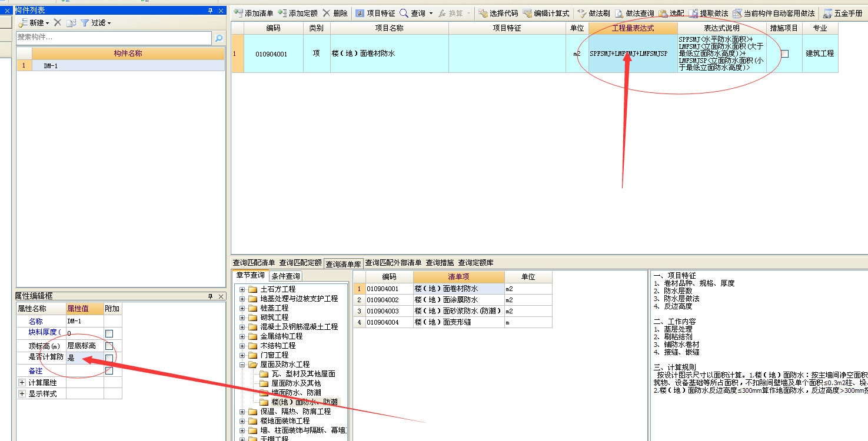Click 新建 in the 构件列表 panel

[x=31, y=22]
